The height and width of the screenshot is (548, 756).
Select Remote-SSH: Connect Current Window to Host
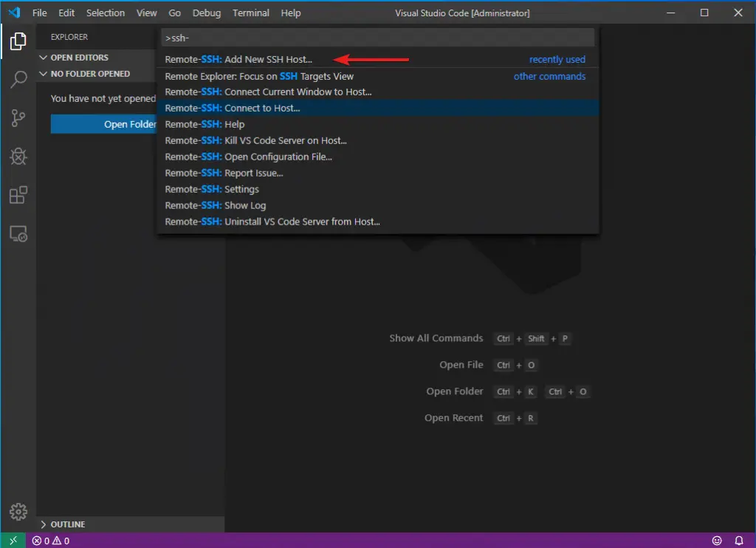(x=378, y=92)
